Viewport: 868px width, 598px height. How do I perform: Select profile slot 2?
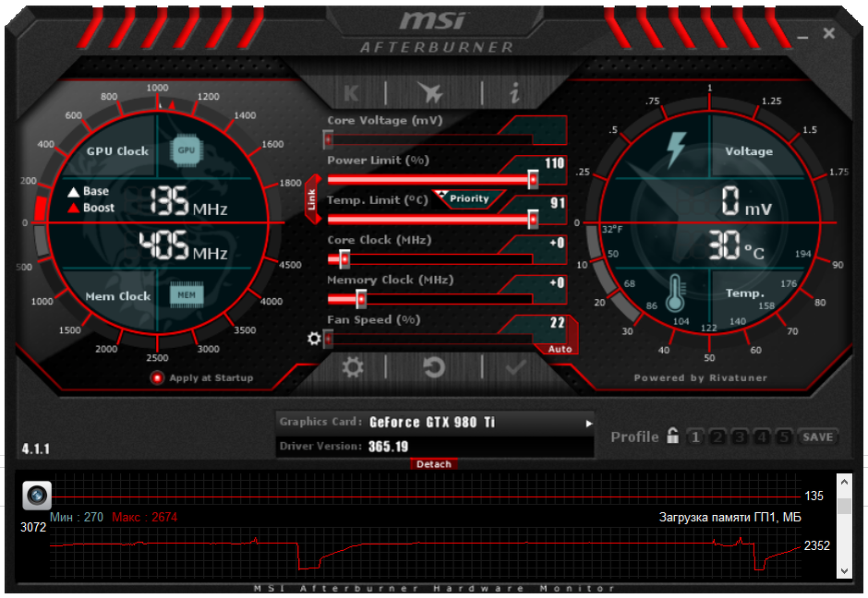click(717, 437)
